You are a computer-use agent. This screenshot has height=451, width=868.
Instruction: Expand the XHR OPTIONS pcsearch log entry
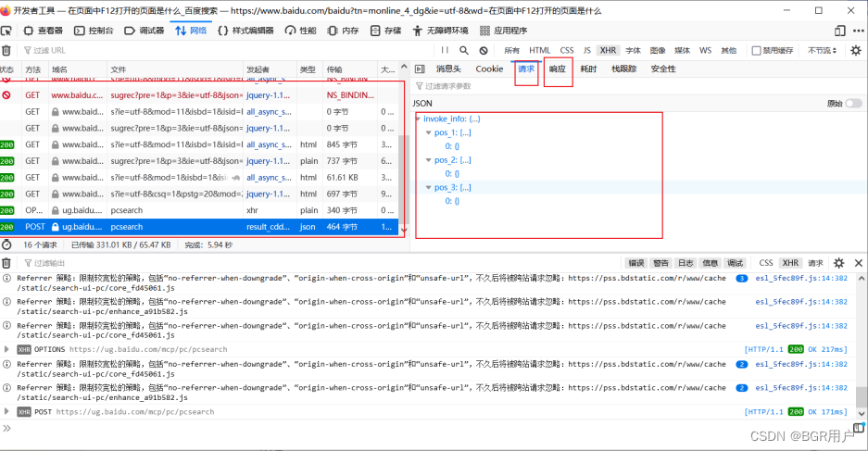point(6,349)
